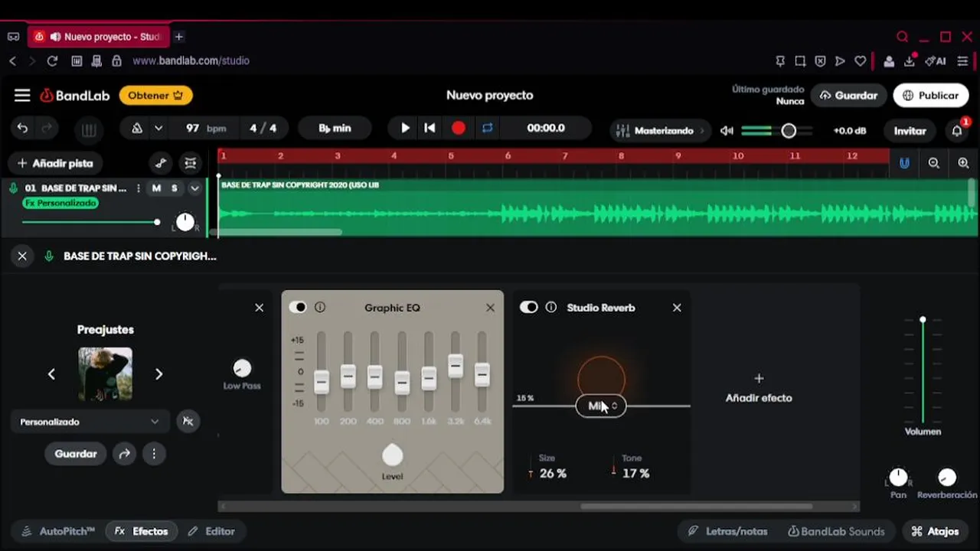Click Añadir efecto to add effect
Screen dimensions: 980x551
click(x=759, y=388)
